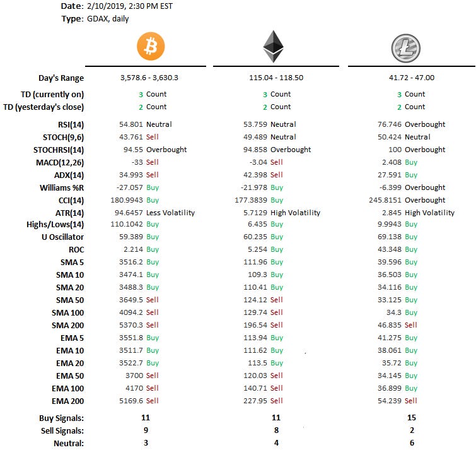Select the Day's Range row label

click(x=61, y=78)
